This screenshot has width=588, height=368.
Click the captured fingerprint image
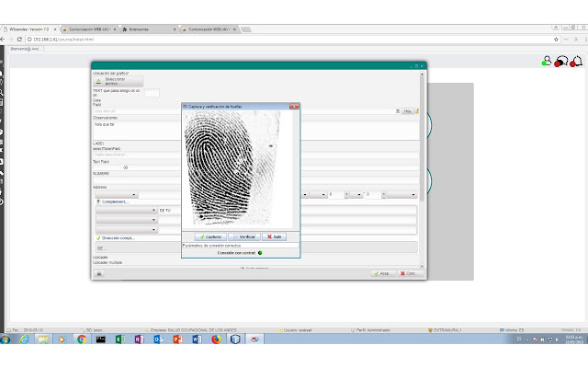[x=233, y=167]
